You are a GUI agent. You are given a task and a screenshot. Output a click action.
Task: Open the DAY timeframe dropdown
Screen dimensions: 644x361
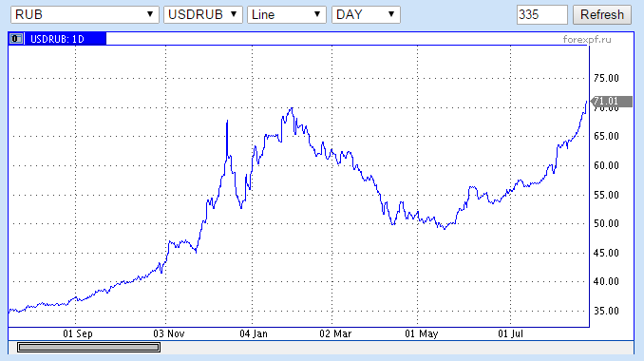[366, 15]
